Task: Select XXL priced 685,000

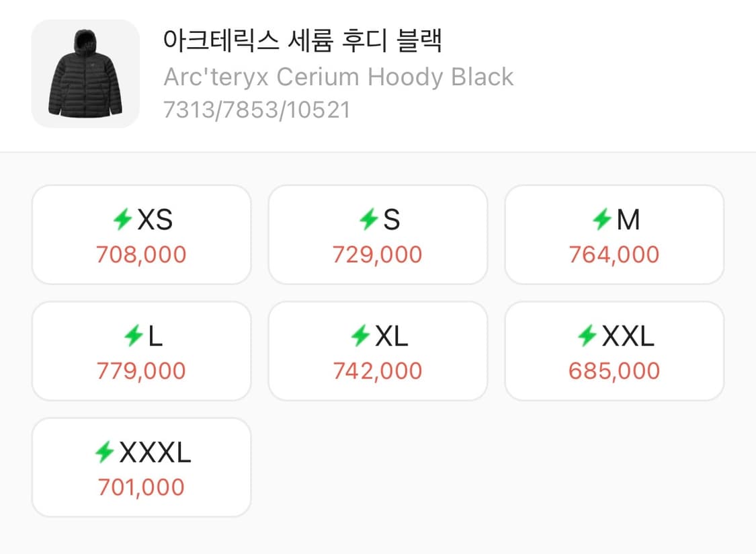Action: pos(614,350)
